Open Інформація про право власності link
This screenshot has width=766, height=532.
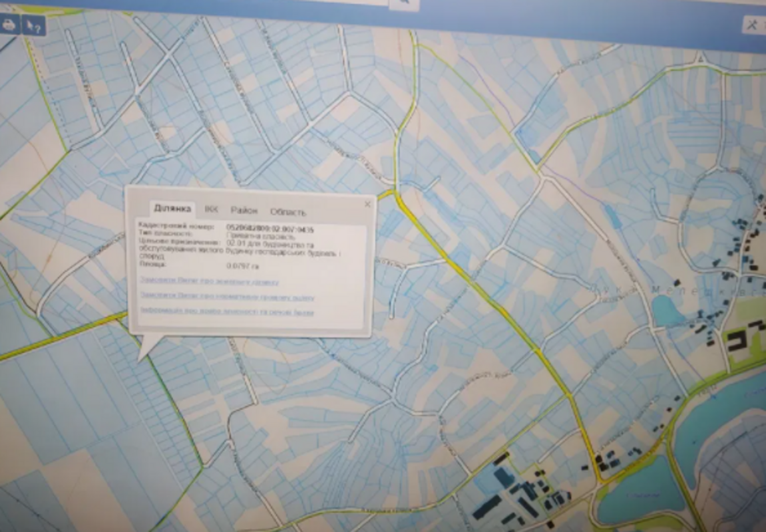(227, 312)
